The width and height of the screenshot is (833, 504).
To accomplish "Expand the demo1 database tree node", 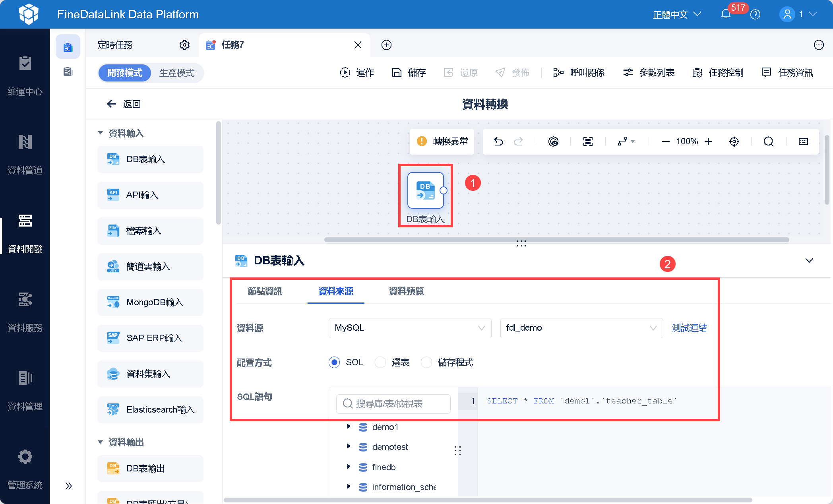I will [349, 426].
